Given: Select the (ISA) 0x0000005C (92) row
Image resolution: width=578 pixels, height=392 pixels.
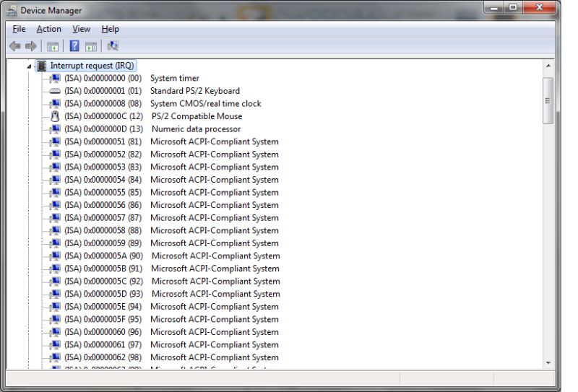Looking at the screenshot, I should coord(172,281).
